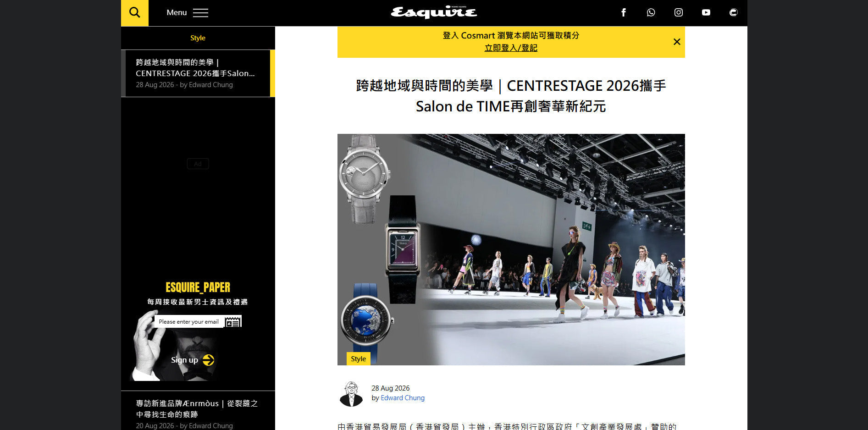Dismiss the yellow Cosmart login banner
868x430 pixels.
tap(677, 42)
